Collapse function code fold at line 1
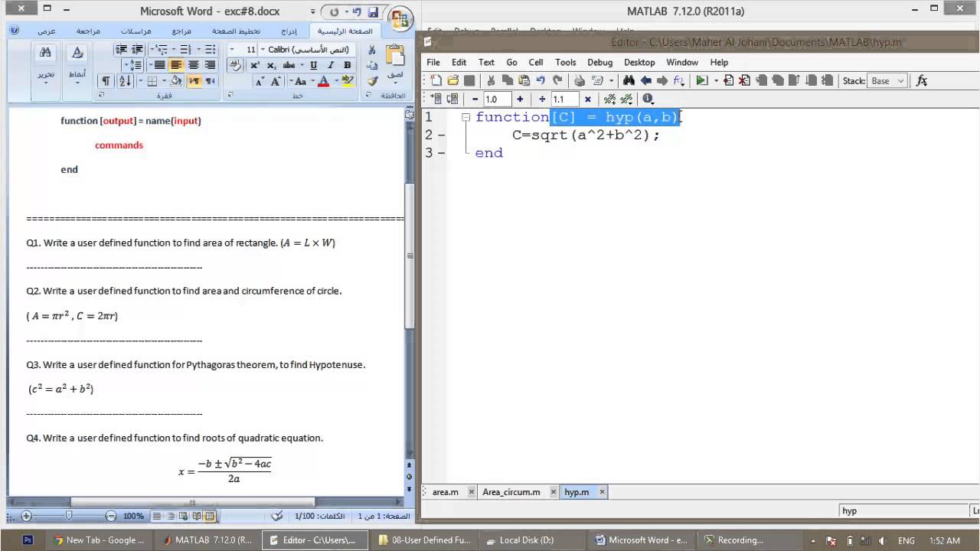The image size is (980, 551). tap(465, 117)
